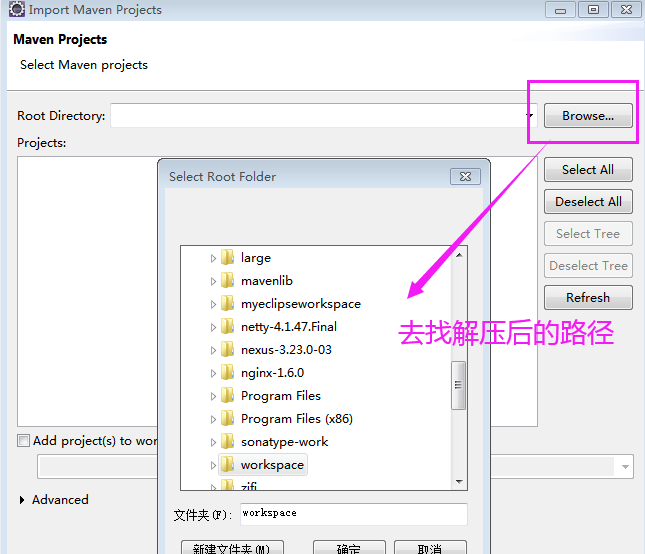
Task: Expand the workspace folder node
Action: pyautogui.click(x=213, y=466)
